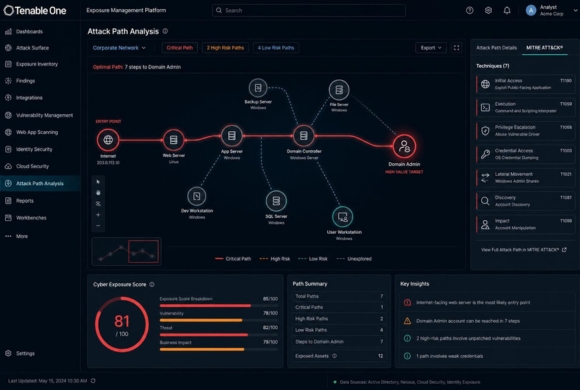Select the SQL Server node
Viewport: 580px width, 390px height.
(276, 201)
